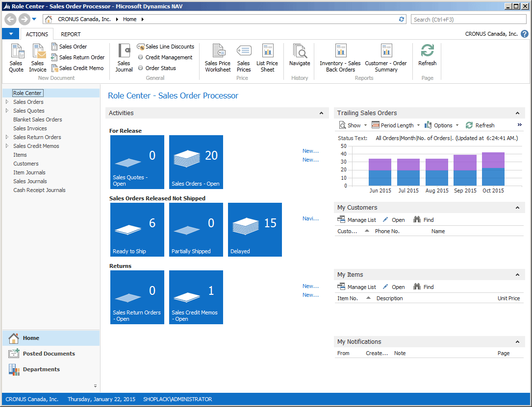Click Find in My Items part
This screenshot has width=532, height=407.
424,287
